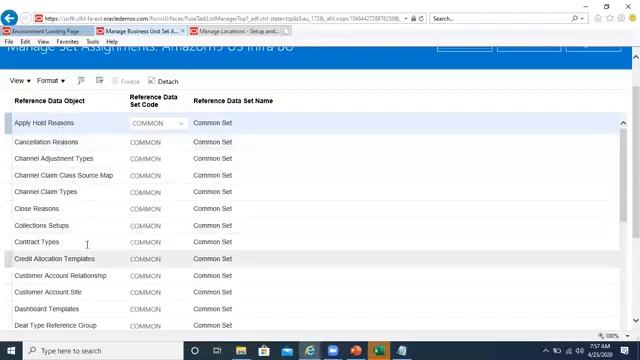Open the View dropdown in table toolbar

coord(20,81)
